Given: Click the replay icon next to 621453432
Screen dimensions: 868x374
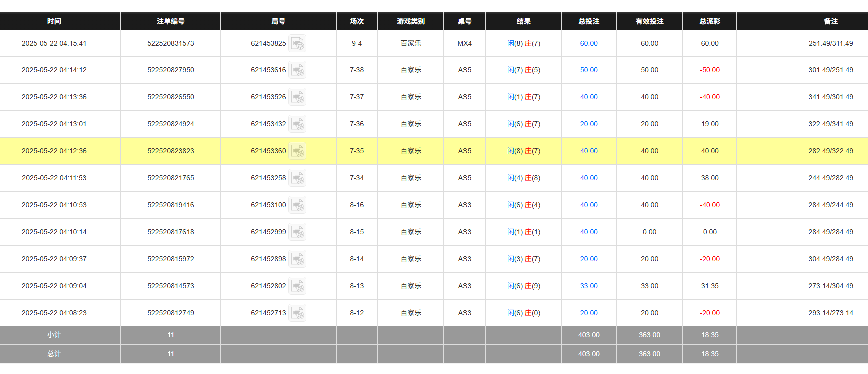Looking at the screenshot, I should point(297,124).
